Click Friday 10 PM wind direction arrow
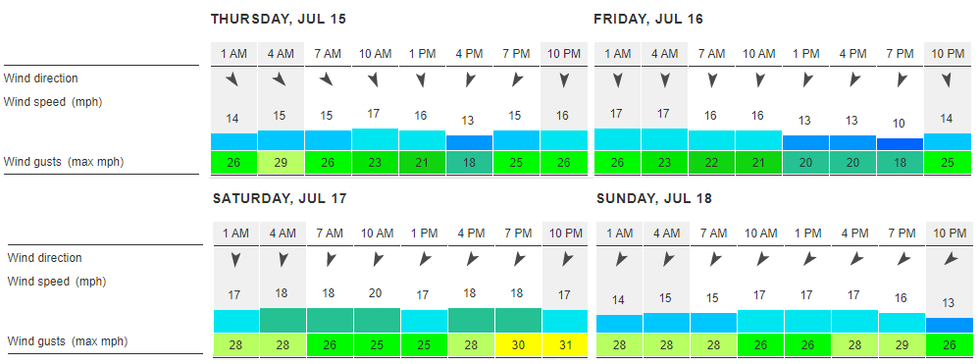The width and height of the screenshot is (980, 364). (947, 80)
